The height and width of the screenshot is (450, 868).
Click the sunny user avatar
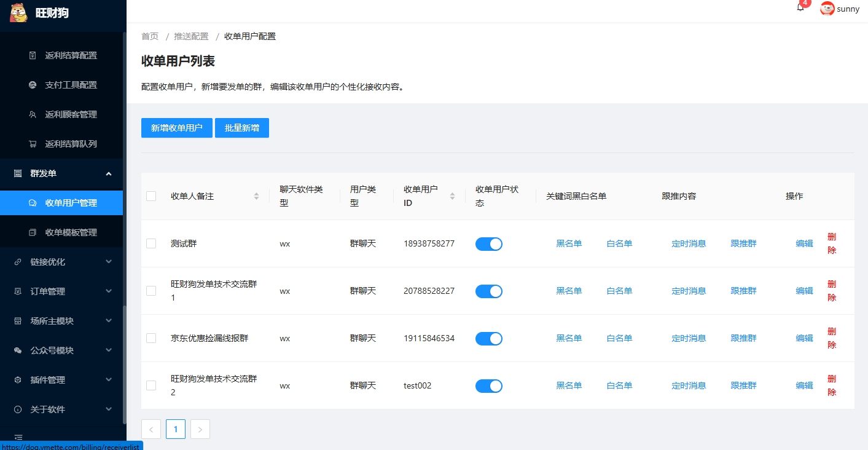(x=827, y=9)
